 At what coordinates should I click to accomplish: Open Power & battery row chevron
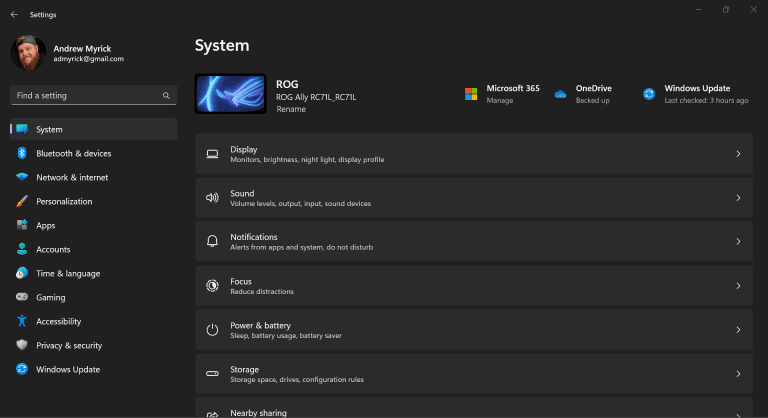click(x=738, y=330)
